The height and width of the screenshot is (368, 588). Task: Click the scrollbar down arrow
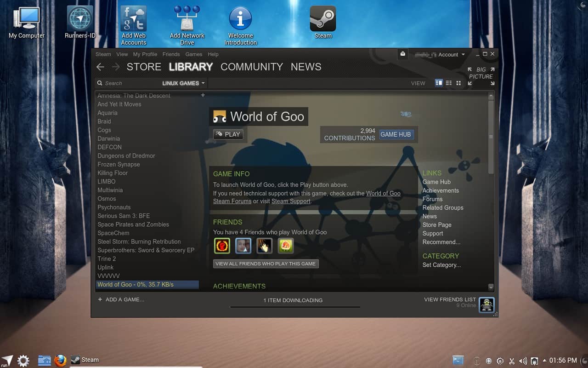click(x=491, y=287)
